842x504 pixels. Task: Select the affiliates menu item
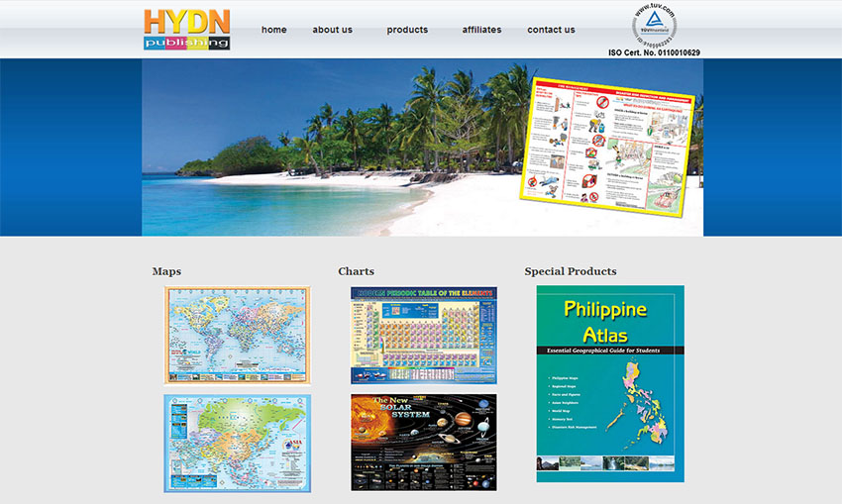[481, 30]
